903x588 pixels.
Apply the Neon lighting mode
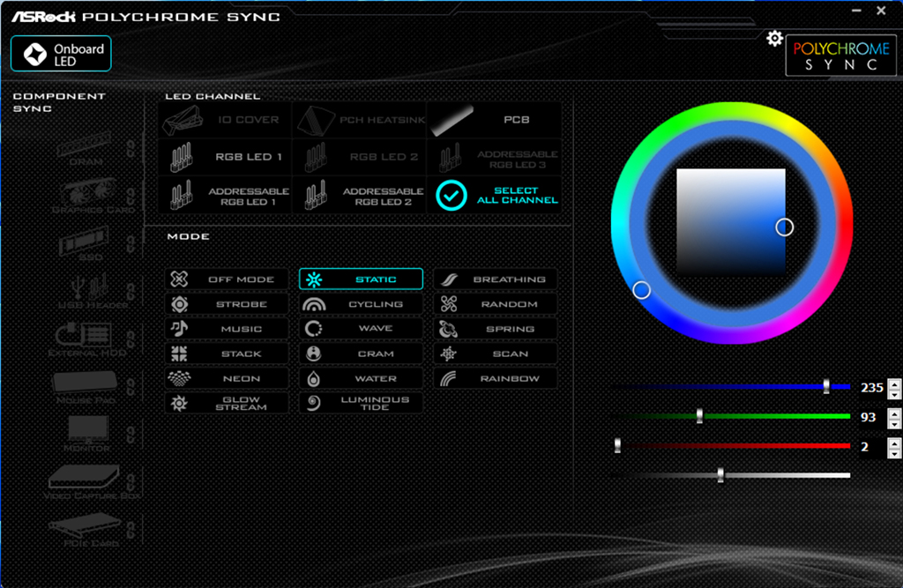[x=227, y=378]
